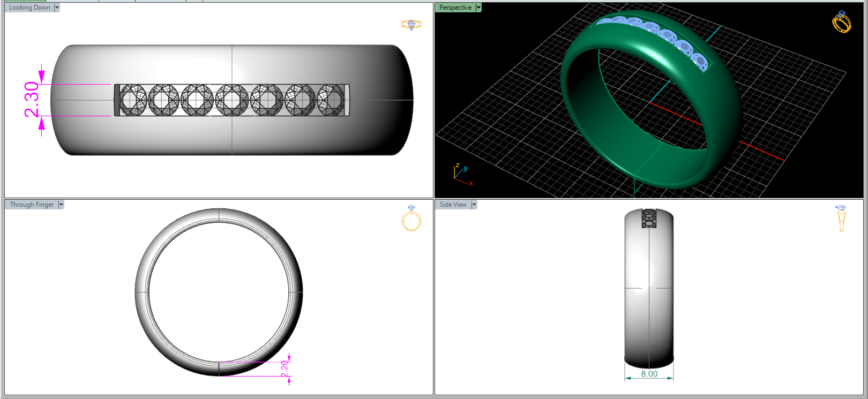Click the Perspective viewport title
Screen dimensions: 868x399
(455, 7)
